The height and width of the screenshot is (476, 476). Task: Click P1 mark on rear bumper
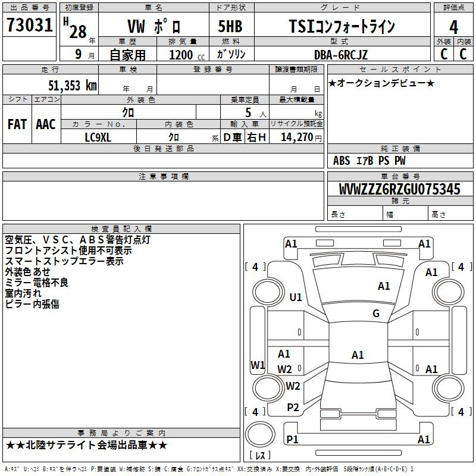pyautogui.click(x=292, y=439)
